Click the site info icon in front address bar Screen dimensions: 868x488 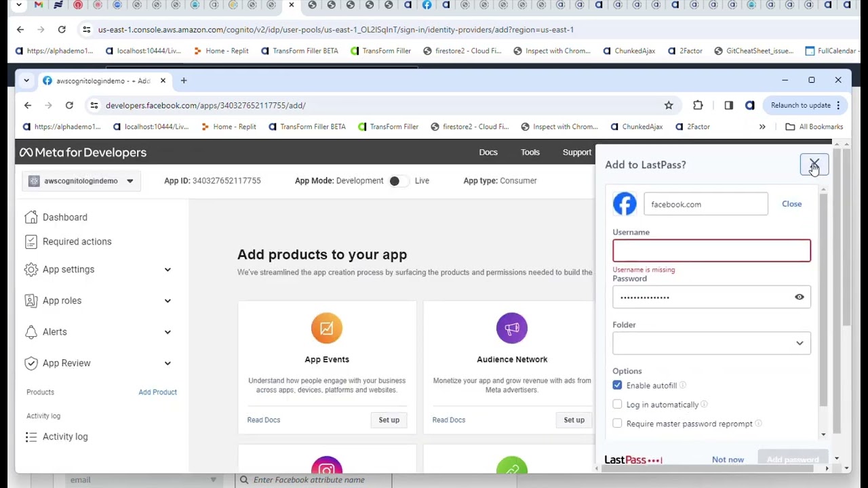click(x=94, y=105)
